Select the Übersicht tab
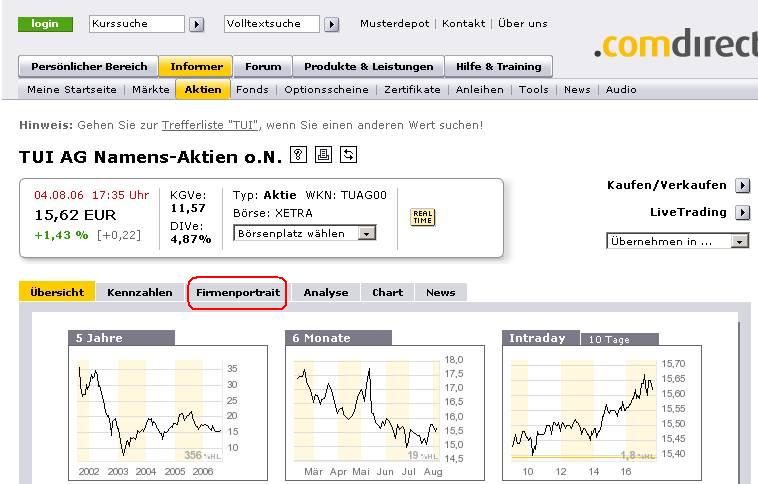758x484 pixels. [57, 292]
